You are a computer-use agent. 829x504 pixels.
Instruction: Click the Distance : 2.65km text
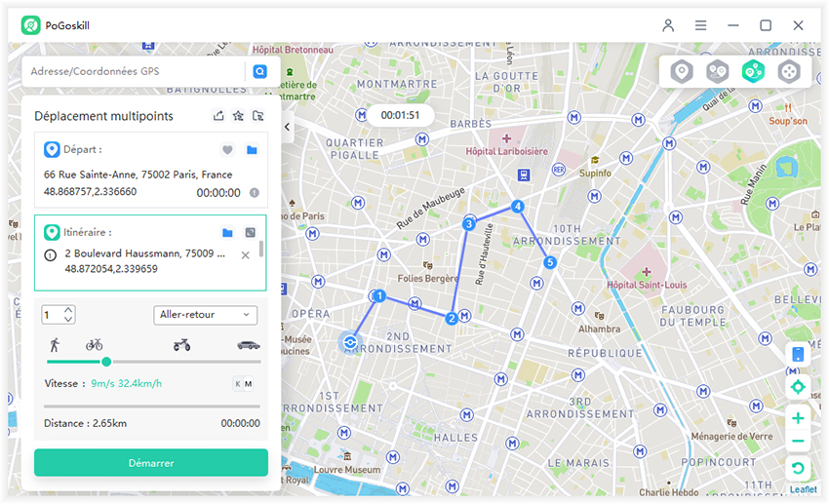pyautogui.click(x=85, y=423)
